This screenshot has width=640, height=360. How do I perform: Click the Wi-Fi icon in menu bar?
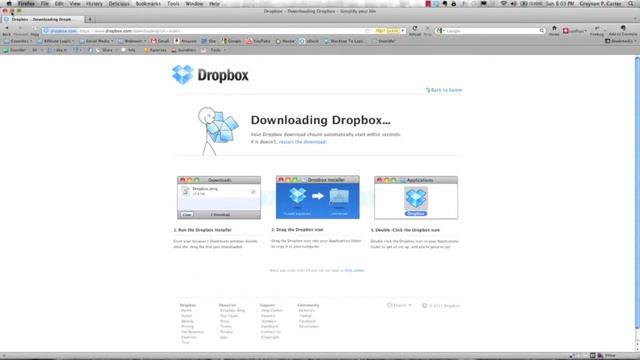tap(504, 4)
